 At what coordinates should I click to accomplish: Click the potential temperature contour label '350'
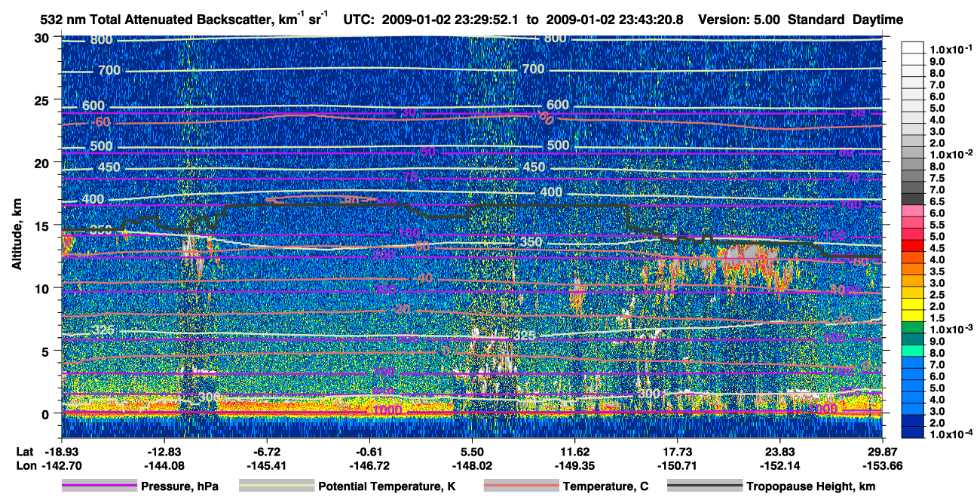(531, 242)
